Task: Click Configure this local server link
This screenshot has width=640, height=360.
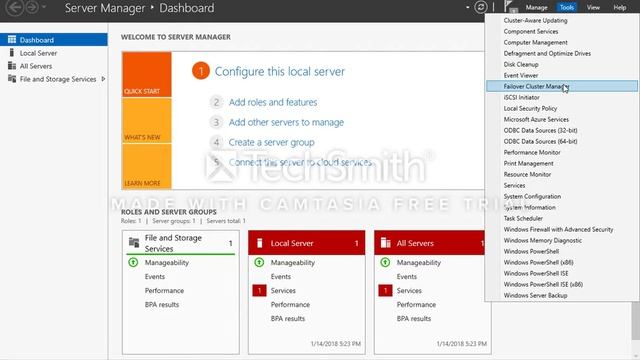Action: coord(280,71)
